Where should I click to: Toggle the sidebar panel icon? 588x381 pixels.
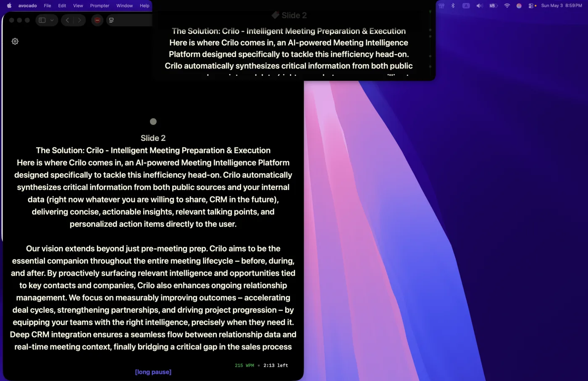[42, 20]
